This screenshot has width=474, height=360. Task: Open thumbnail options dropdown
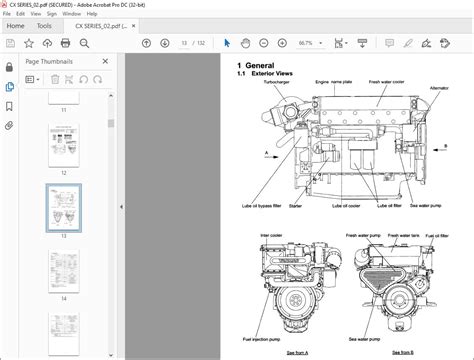[32, 79]
